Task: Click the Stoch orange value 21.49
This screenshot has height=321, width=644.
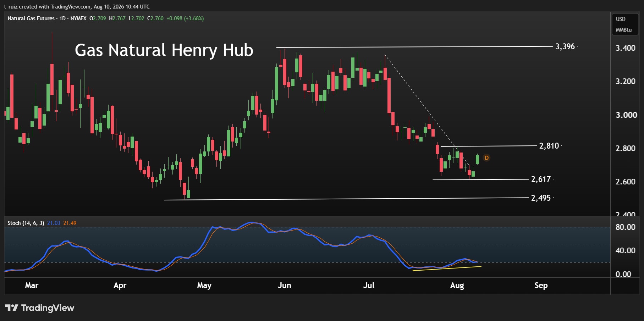Action: tap(70, 223)
